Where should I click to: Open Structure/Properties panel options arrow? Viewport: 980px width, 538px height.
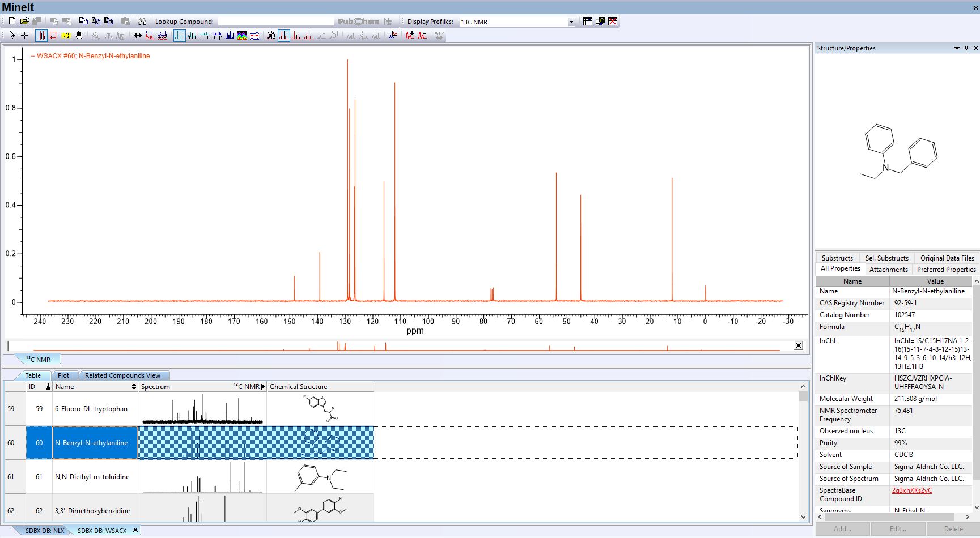pyautogui.click(x=957, y=48)
